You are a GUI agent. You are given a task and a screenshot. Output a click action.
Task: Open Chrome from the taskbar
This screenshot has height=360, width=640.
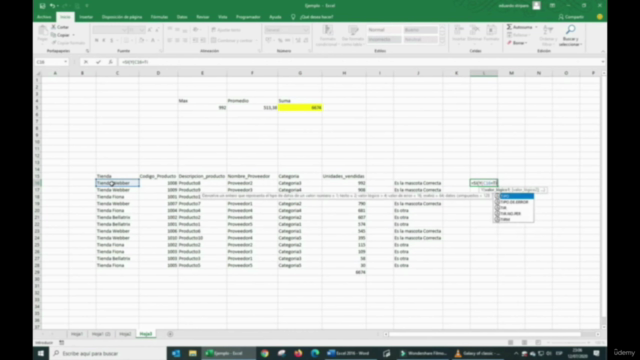(x=265, y=353)
